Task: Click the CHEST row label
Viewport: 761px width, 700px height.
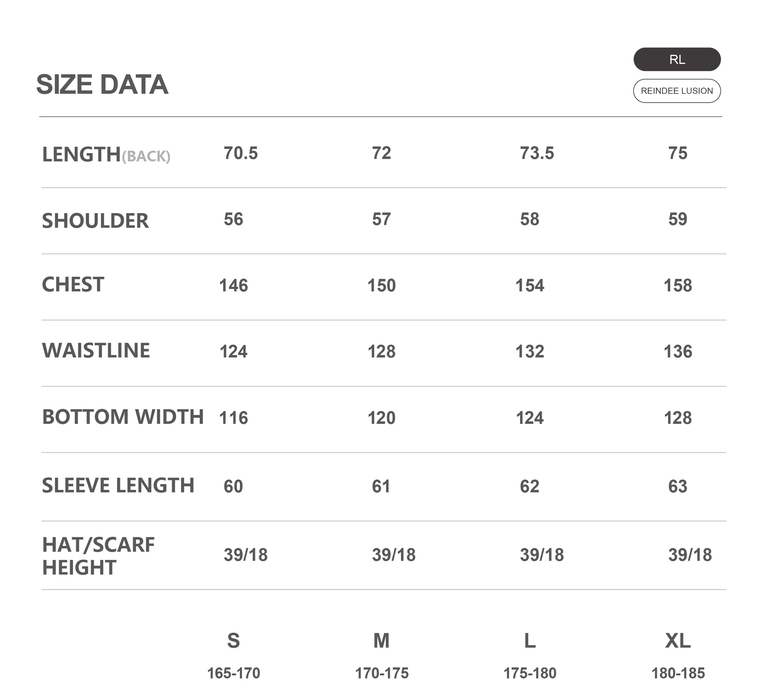Action: coord(73,284)
